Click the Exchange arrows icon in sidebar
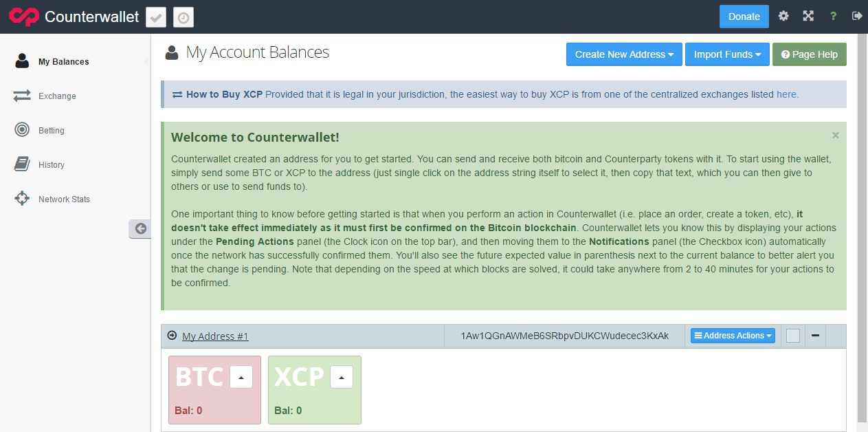This screenshot has height=432, width=868. point(22,96)
